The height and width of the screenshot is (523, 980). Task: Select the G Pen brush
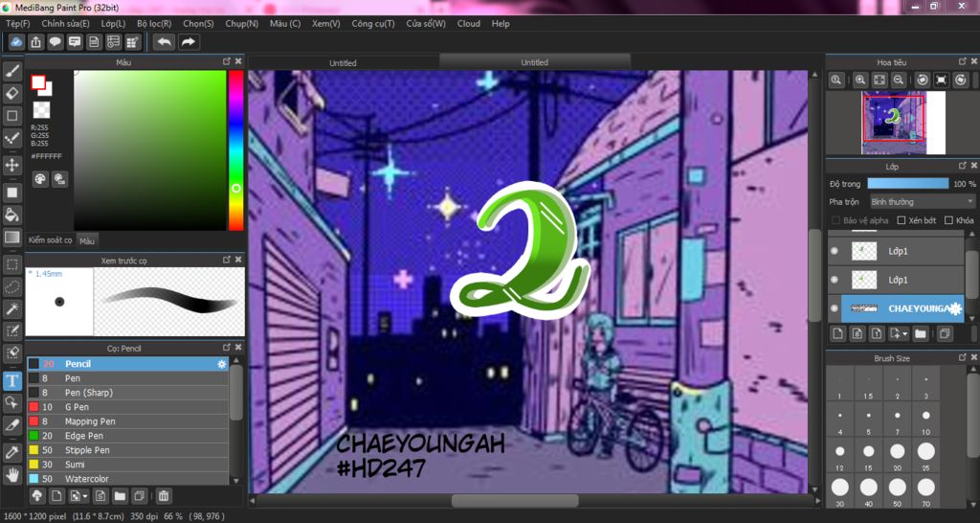[x=127, y=407]
